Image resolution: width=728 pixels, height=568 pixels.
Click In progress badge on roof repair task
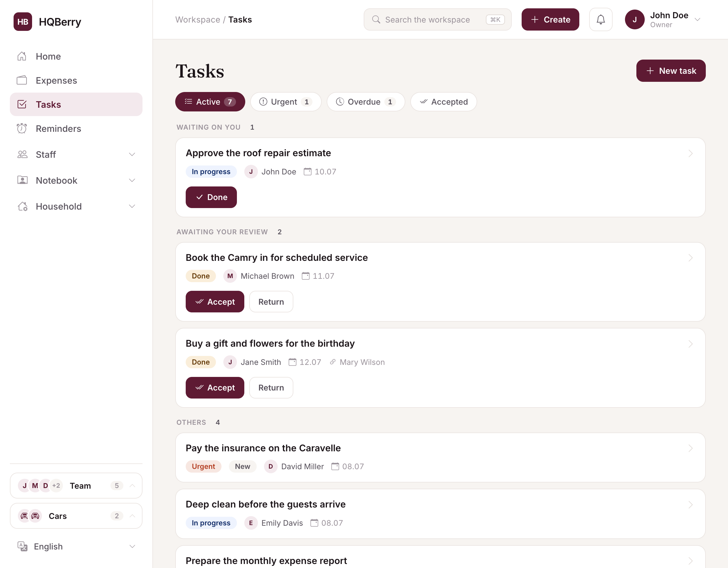(211, 172)
